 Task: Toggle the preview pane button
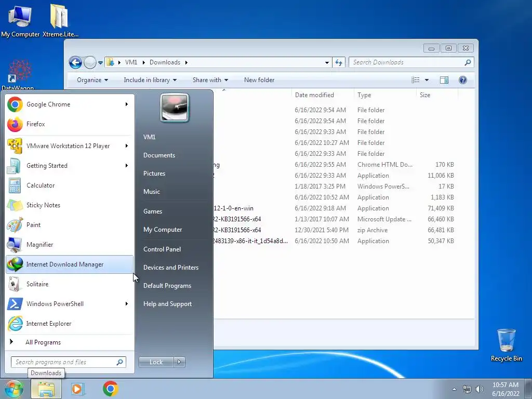coord(444,79)
